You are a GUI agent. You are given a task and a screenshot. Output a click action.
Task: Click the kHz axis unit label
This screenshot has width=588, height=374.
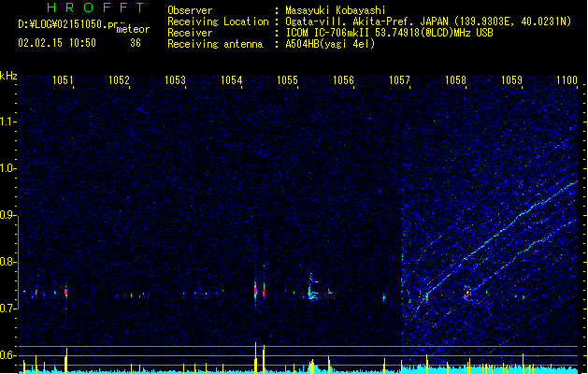coord(8,76)
